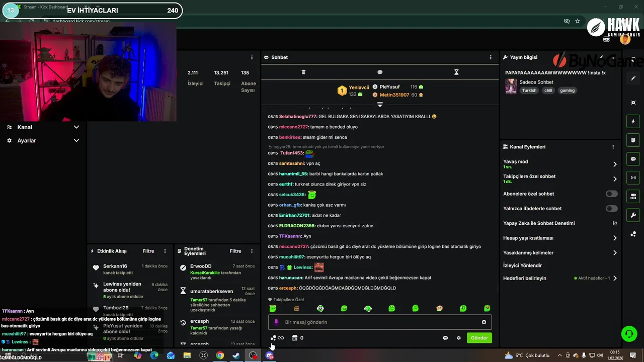
Task: Toggle the document sidebar panel icon
Action: tap(633, 140)
